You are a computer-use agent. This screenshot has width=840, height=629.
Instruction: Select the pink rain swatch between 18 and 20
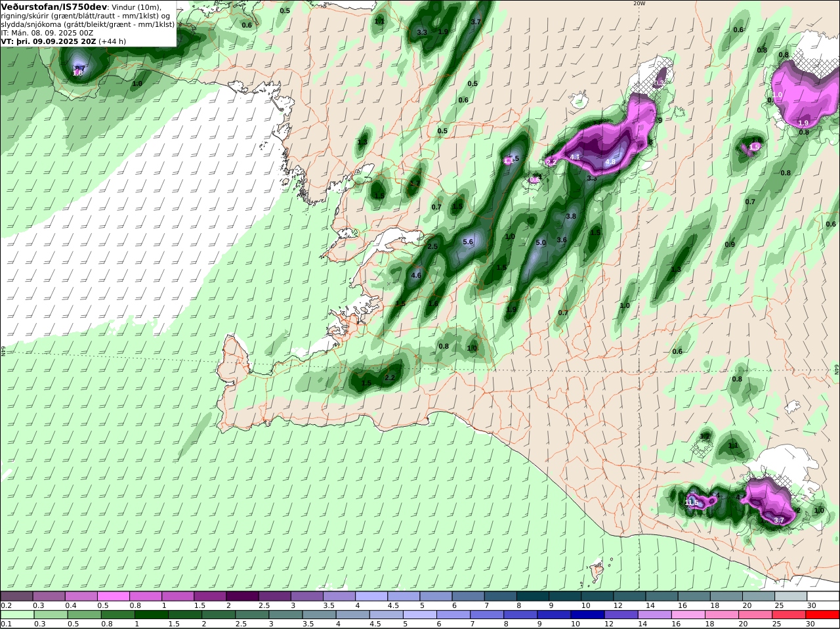(x=722, y=615)
